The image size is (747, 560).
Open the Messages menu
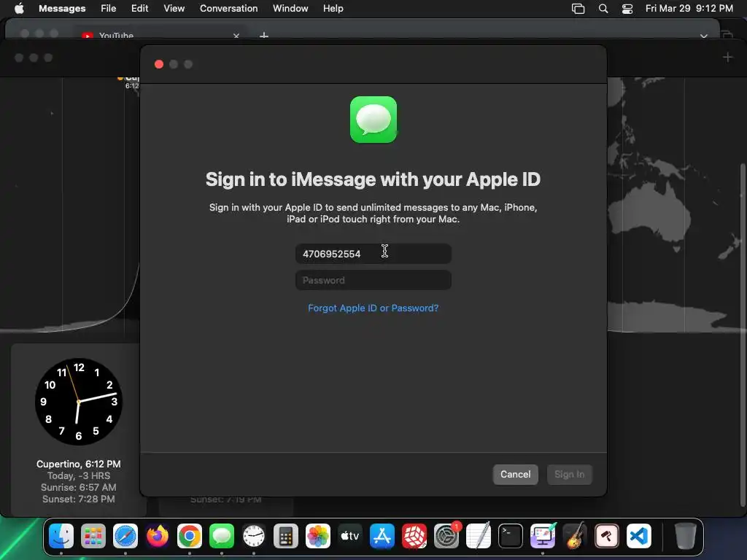click(62, 8)
